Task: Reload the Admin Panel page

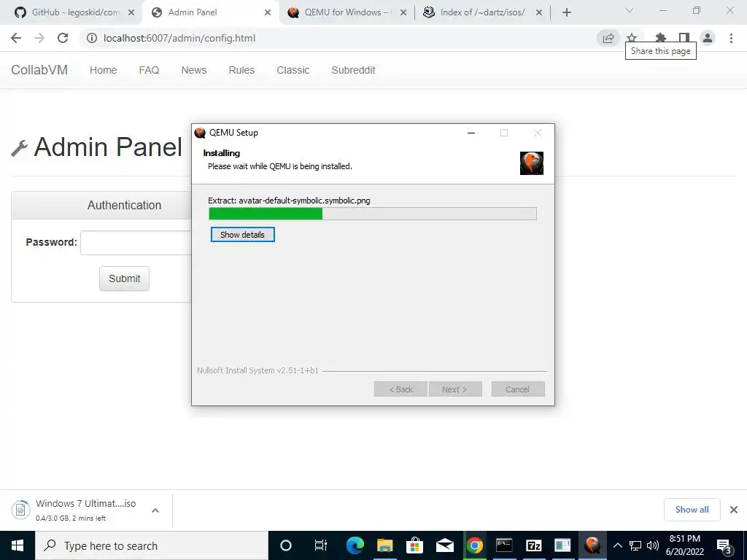Action: [x=63, y=38]
